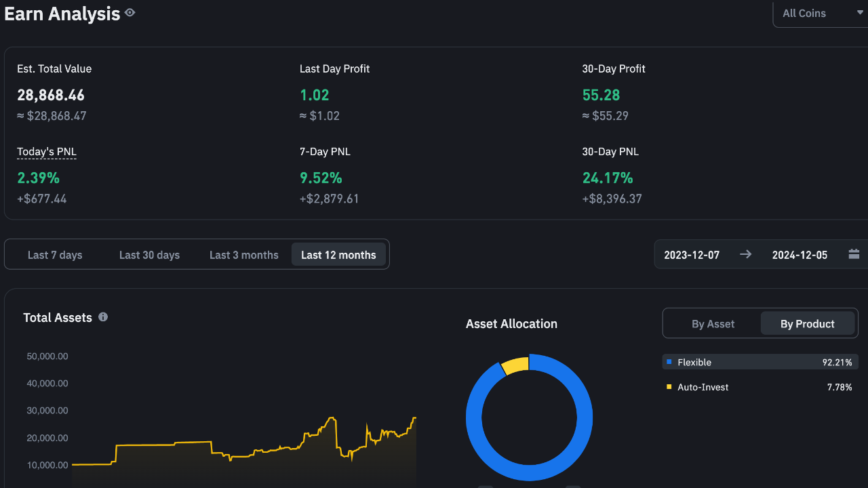Show the Today's PNL tooltip

click(x=46, y=151)
